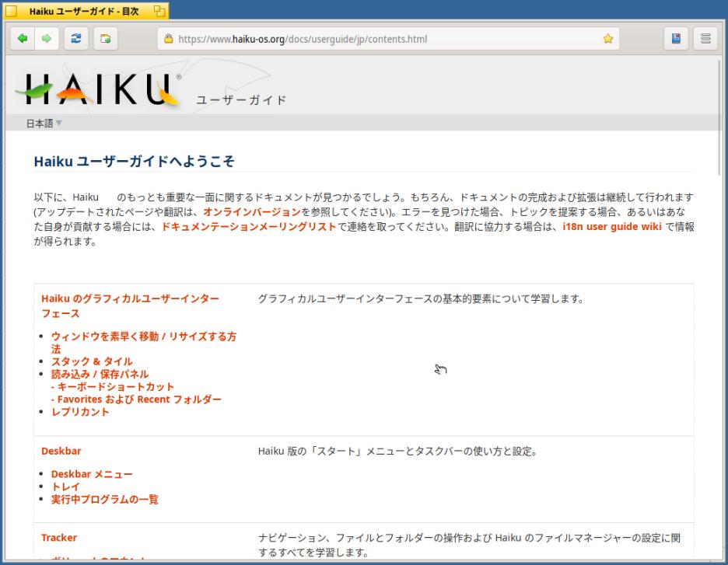Open the 実行中プログラムの一覧 link

(x=104, y=499)
